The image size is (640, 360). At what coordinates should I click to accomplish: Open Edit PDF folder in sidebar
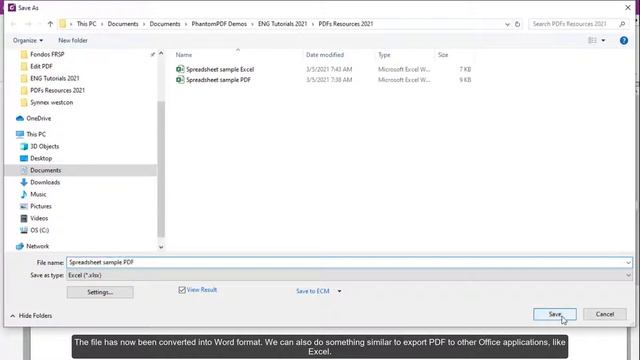41,66
